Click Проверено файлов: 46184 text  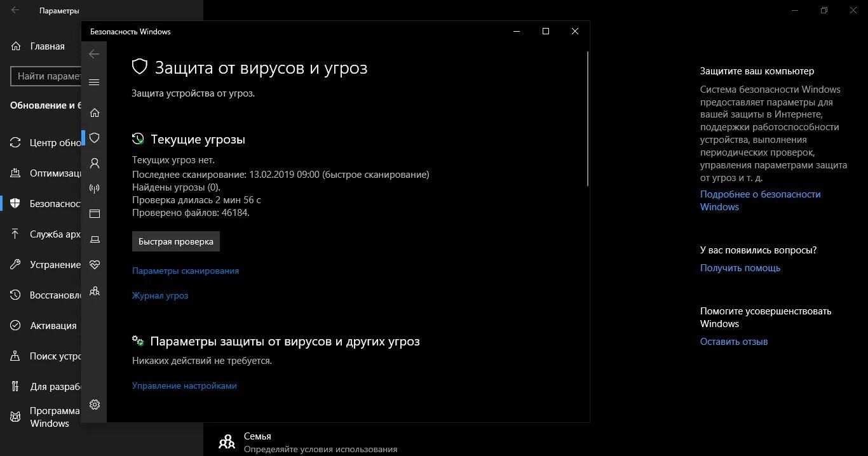coord(191,213)
